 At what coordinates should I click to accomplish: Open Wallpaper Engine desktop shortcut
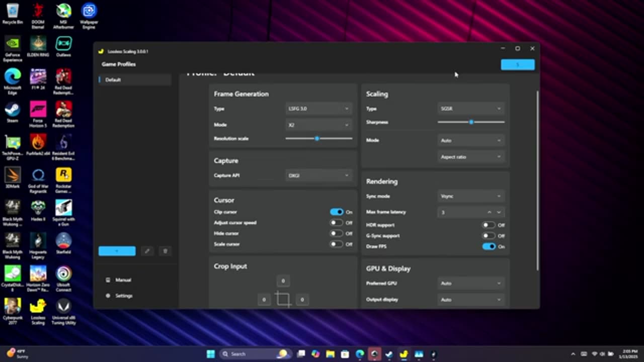coord(89,16)
